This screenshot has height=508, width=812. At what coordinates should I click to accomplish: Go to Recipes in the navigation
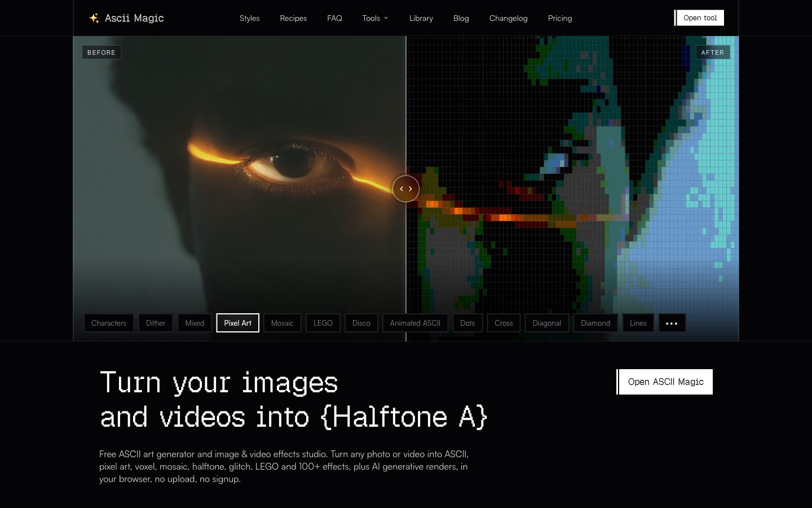pos(293,18)
